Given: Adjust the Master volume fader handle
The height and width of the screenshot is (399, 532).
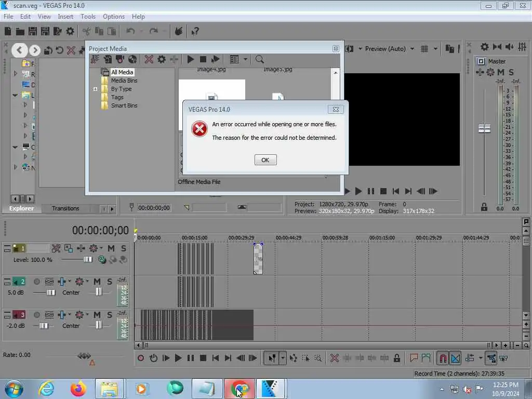Looking at the screenshot, I should pos(484,129).
